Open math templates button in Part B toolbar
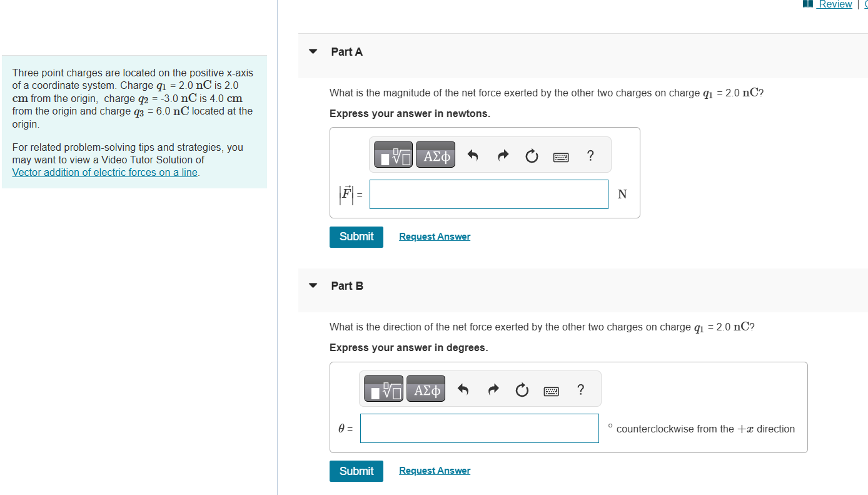Viewport: 868px width, 495px height. pyautogui.click(x=384, y=389)
